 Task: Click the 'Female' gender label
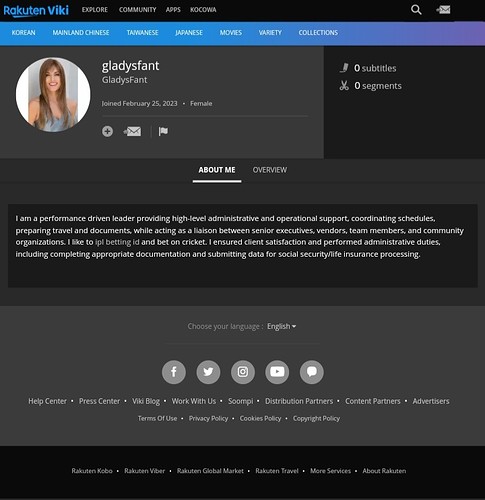[x=201, y=103]
